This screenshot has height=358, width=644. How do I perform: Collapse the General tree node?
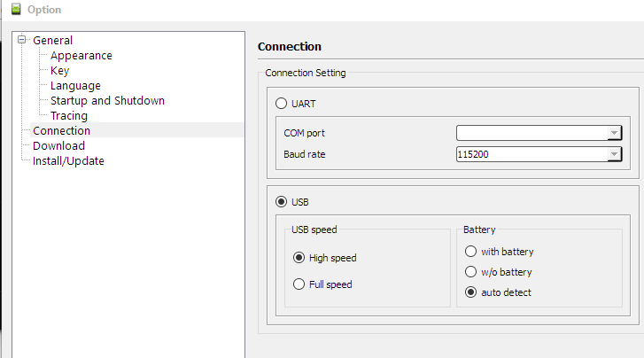pyautogui.click(x=23, y=40)
